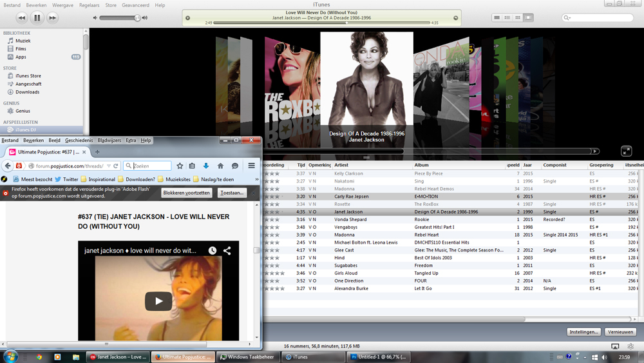This screenshot has height=363, width=644.
Task: Select the Rookie album cover
Action: 442,80
